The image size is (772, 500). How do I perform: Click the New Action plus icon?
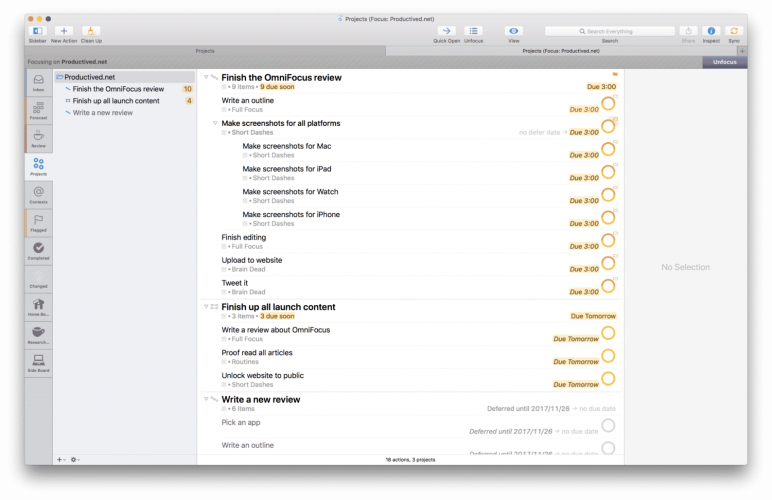coord(64,31)
